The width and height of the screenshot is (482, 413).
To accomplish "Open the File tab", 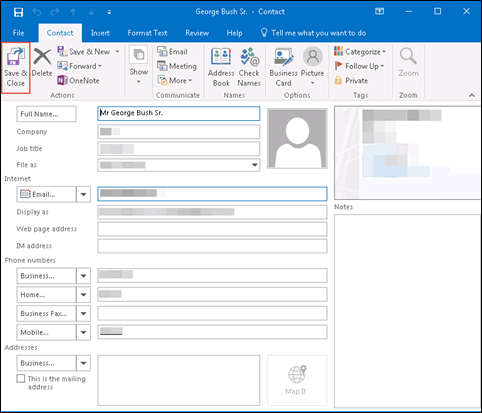I will (18, 33).
